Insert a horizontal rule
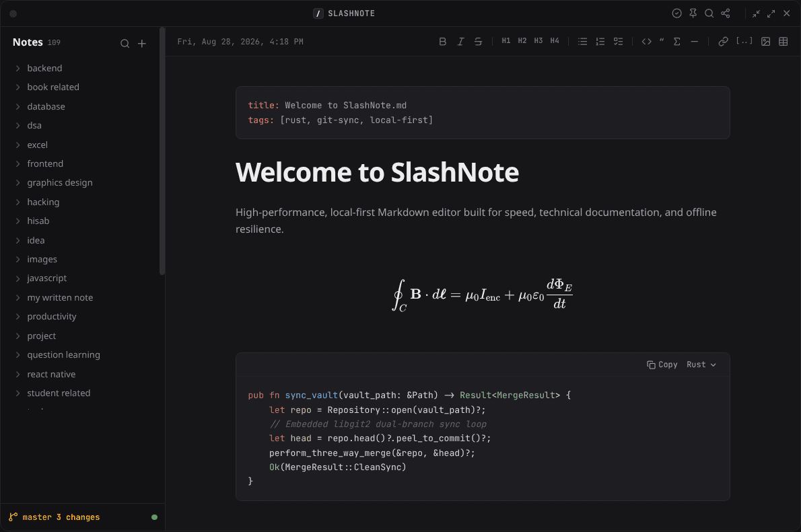 [x=694, y=42]
